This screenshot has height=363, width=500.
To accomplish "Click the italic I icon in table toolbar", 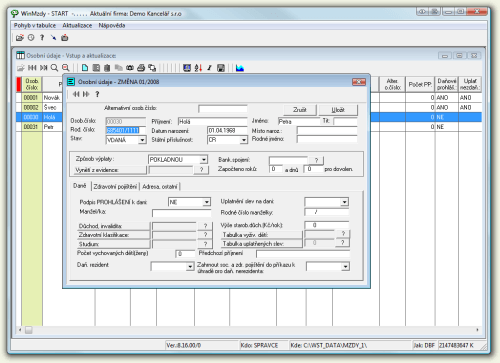I will (x=209, y=68).
